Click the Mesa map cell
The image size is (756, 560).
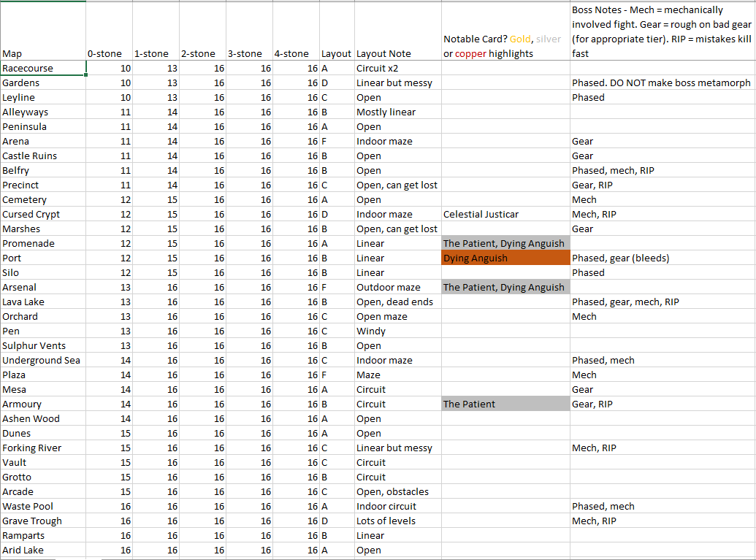coord(43,389)
